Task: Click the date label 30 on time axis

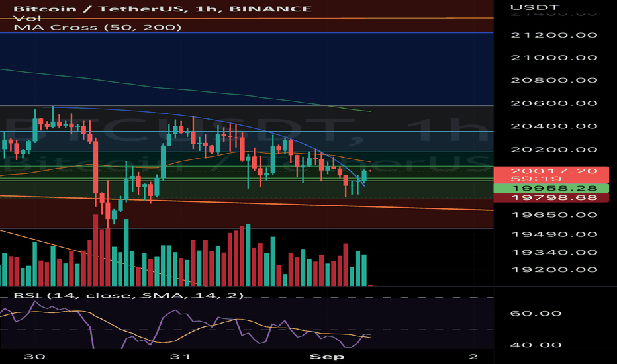Action: (34, 357)
